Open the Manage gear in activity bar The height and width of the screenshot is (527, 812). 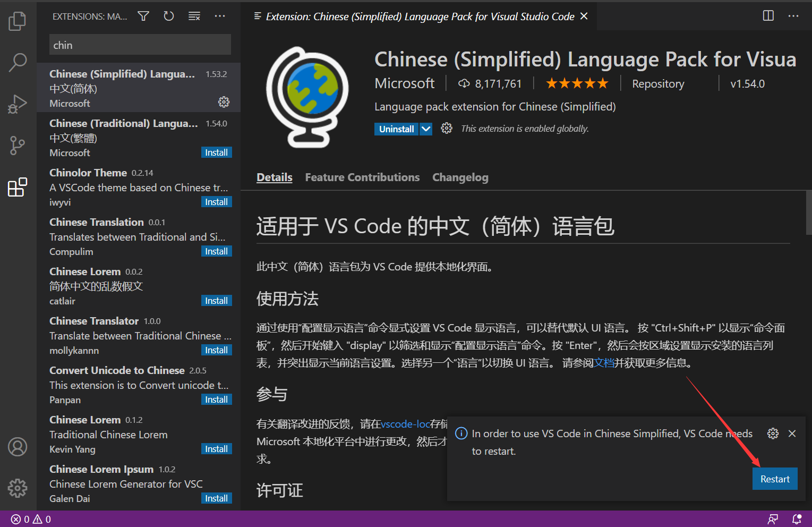(18, 488)
